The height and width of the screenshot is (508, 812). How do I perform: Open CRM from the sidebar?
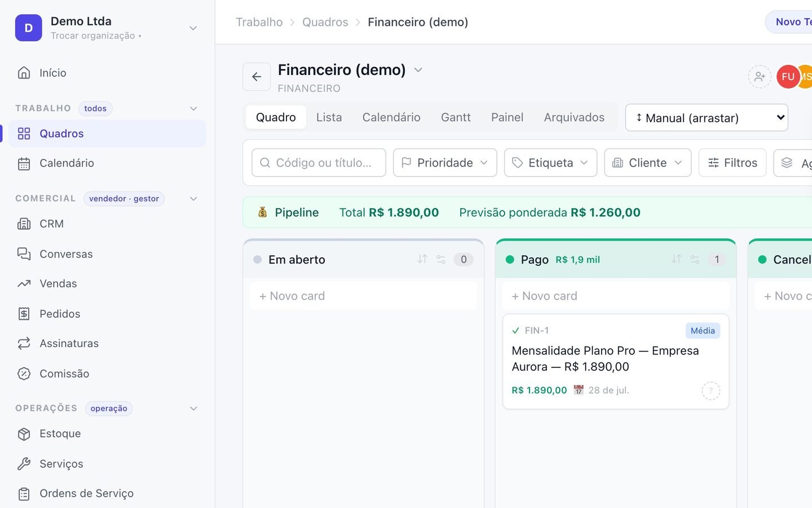107,224
